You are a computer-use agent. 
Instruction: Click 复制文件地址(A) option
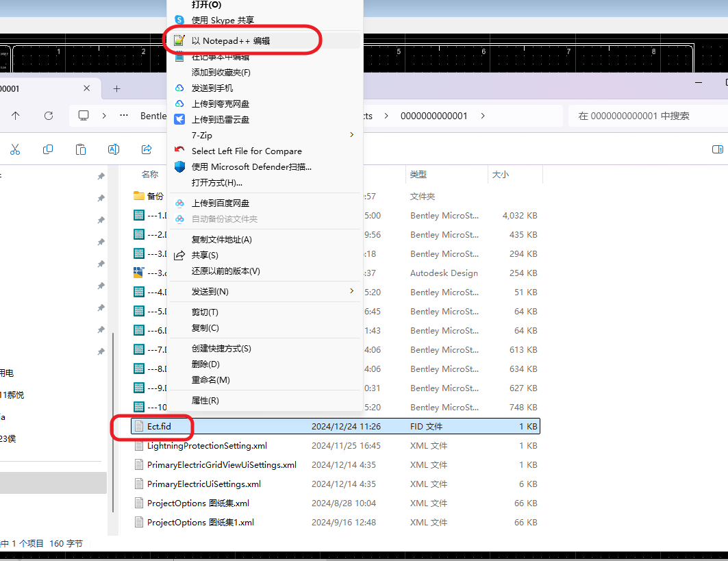tap(264, 240)
